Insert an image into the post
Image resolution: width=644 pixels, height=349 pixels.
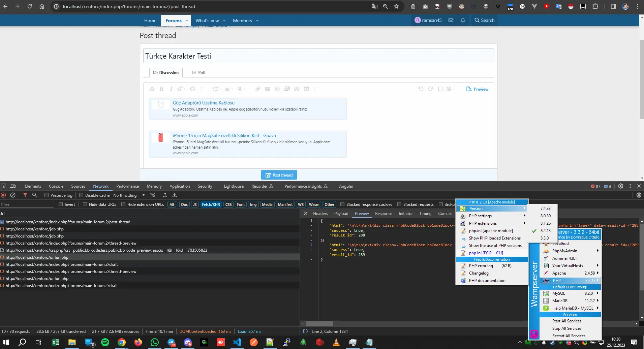[x=268, y=89]
